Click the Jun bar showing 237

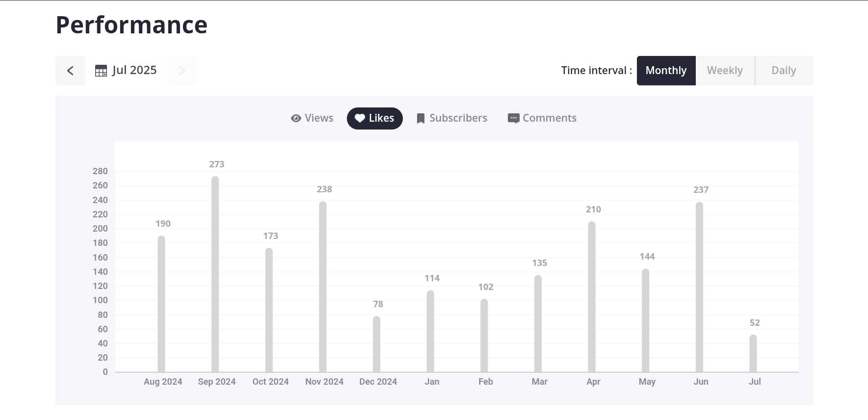(699, 288)
